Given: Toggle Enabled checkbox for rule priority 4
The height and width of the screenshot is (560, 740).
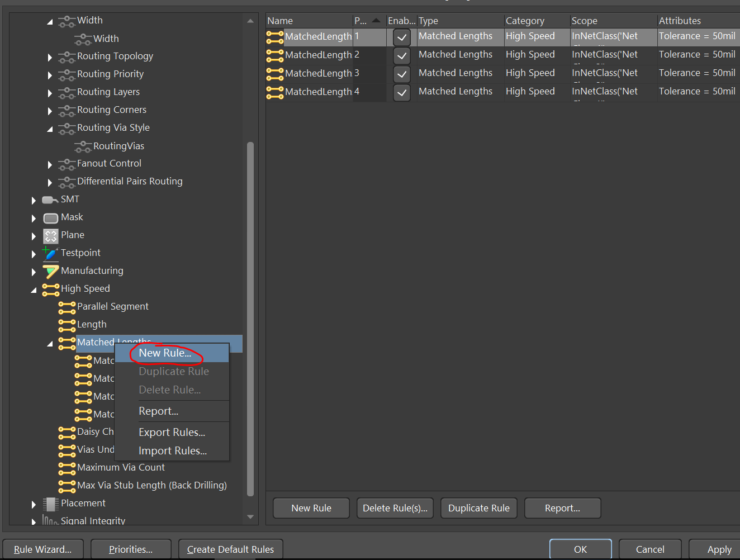Looking at the screenshot, I should click(x=402, y=93).
